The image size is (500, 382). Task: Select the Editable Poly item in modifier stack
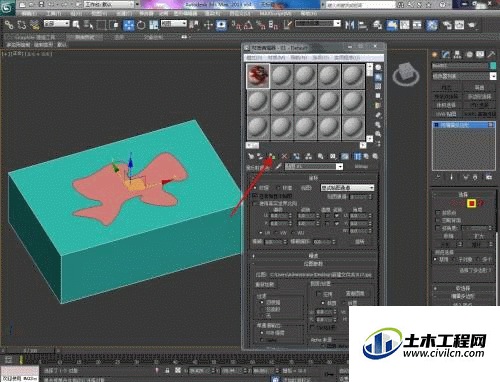[463, 125]
